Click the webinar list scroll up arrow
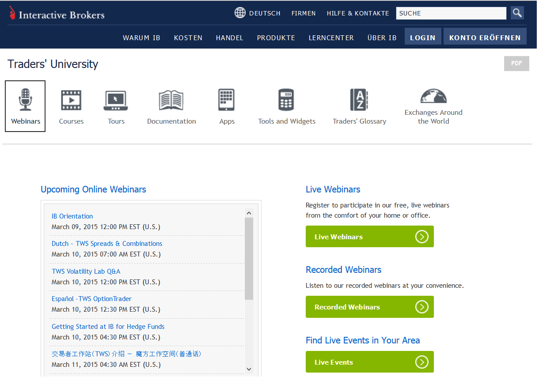539x392 pixels. pos(249,213)
